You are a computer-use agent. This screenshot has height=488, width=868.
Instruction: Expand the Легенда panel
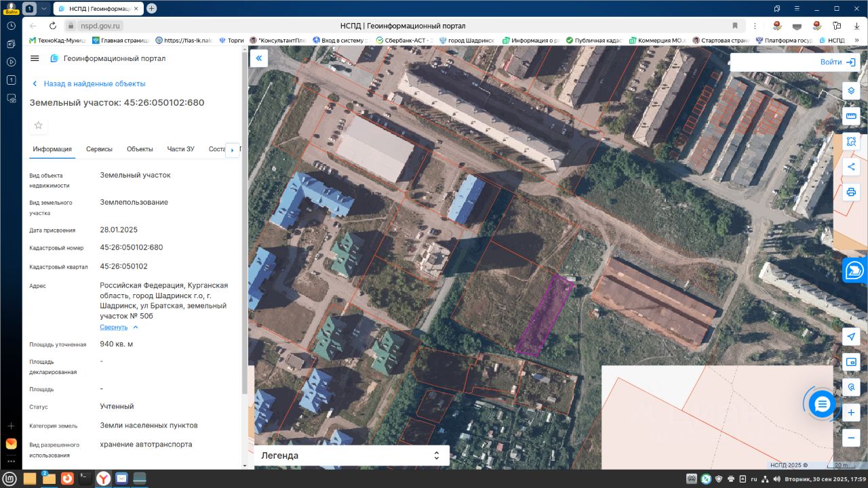click(351, 455)
